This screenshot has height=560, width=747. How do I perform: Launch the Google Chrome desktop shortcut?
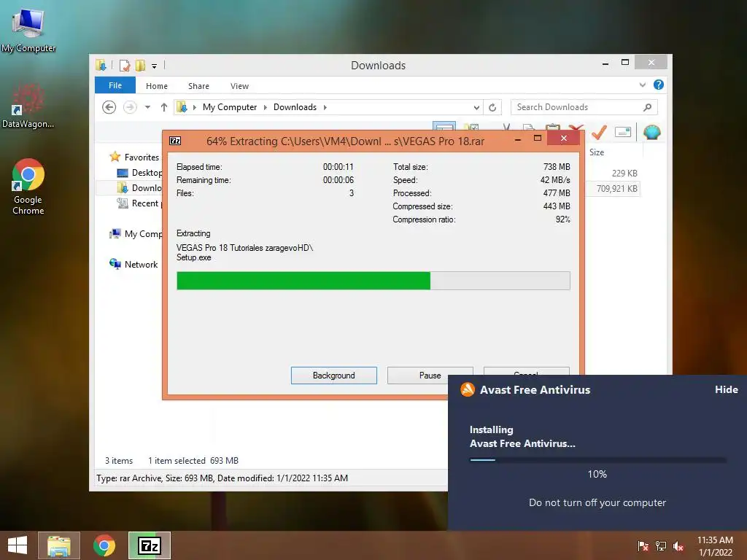click(28, 187)
